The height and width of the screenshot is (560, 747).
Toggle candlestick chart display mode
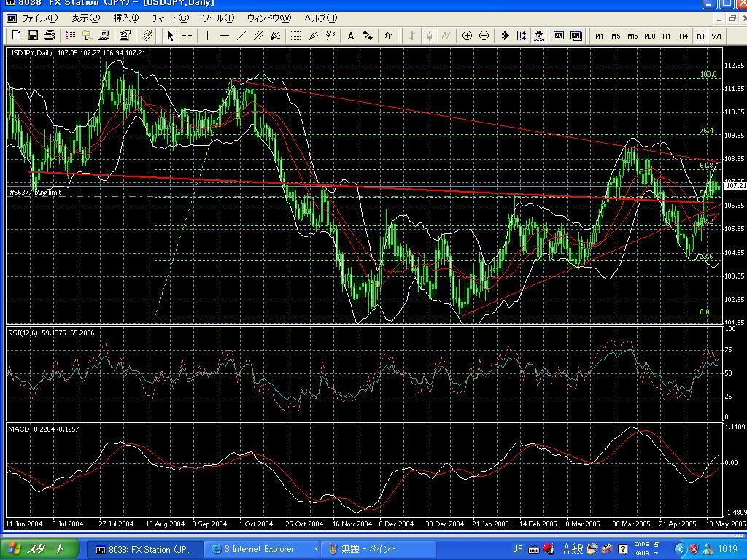click(430, 35)
